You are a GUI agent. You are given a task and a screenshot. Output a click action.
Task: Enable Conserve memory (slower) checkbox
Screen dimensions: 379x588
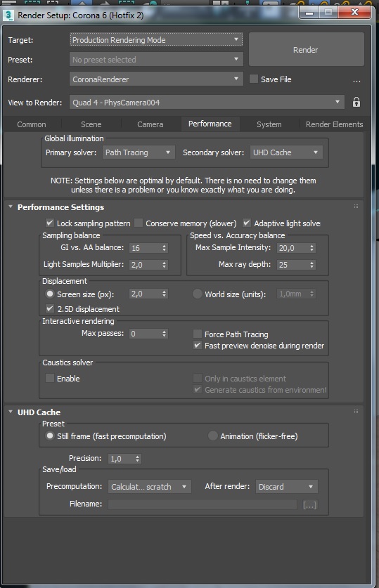(x=139, y=223)
